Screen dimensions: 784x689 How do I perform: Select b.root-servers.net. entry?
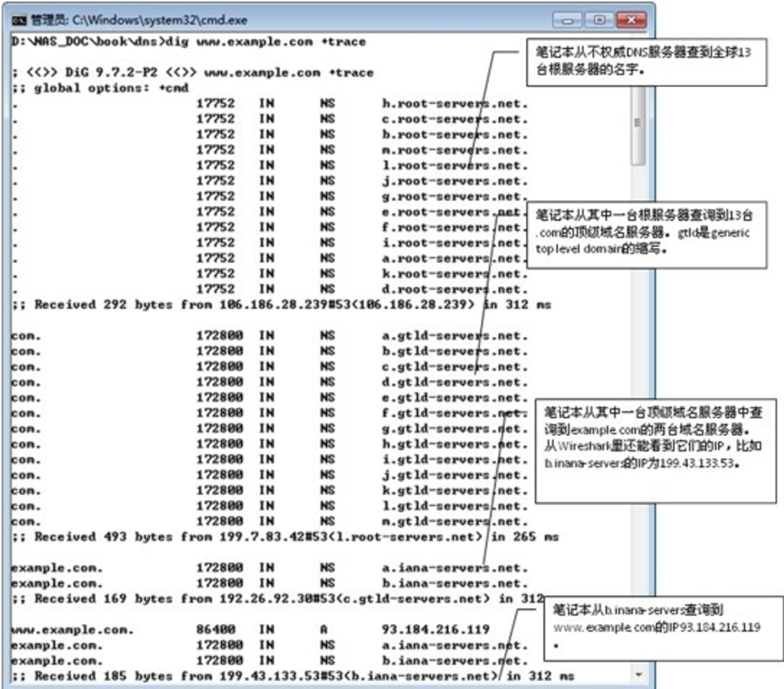pos(455,135)
